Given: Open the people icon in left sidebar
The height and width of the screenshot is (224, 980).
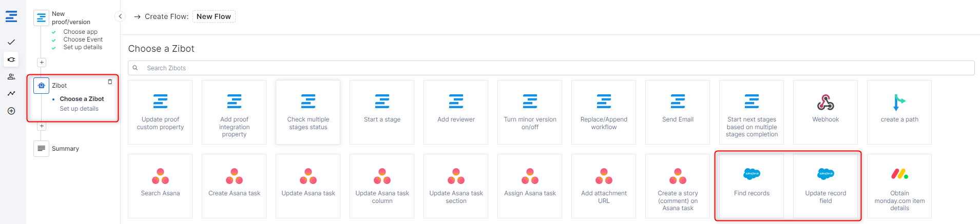Looking at the screenshot, I should [11, 77].
